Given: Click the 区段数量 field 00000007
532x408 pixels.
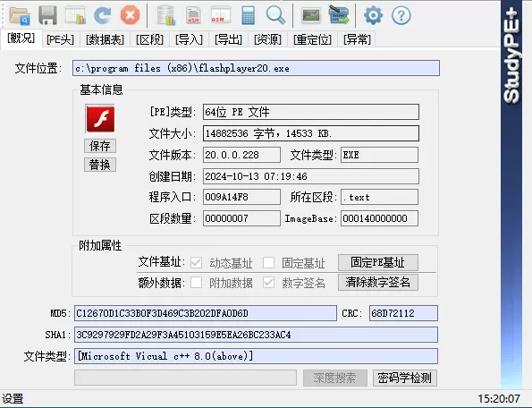Looking at the screenshot, I should (241, 218).
